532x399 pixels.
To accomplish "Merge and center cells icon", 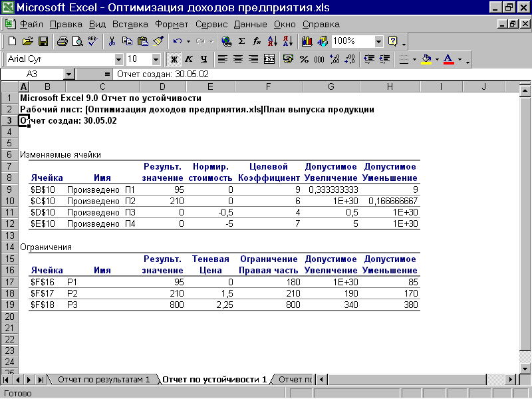I will point(269,59).
